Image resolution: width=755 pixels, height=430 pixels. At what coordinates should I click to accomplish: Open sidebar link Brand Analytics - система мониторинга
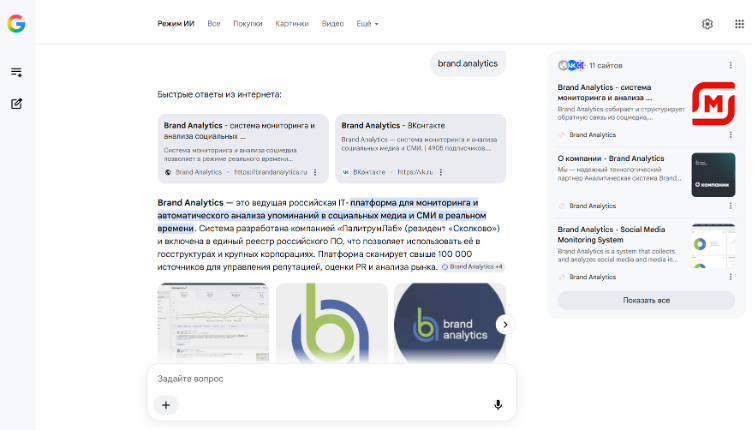pyautogui.click(x=605, y=92)
